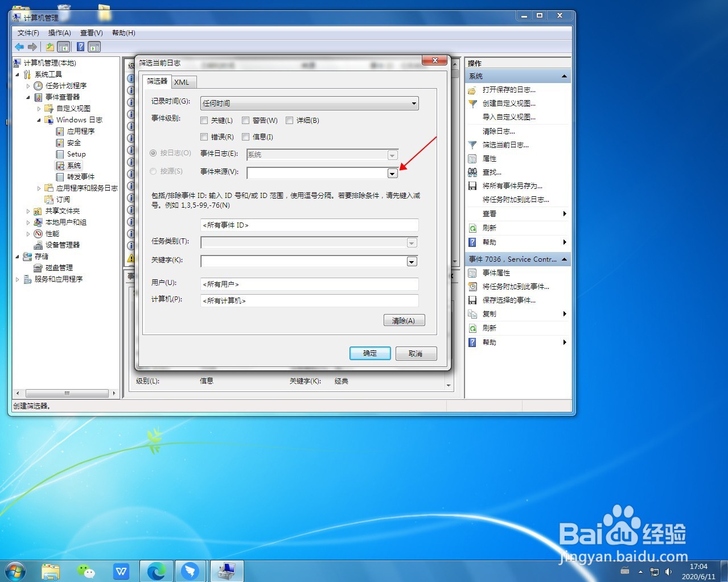
Task: Collapse the System (系统) actions section
Action: pos(564,76)
